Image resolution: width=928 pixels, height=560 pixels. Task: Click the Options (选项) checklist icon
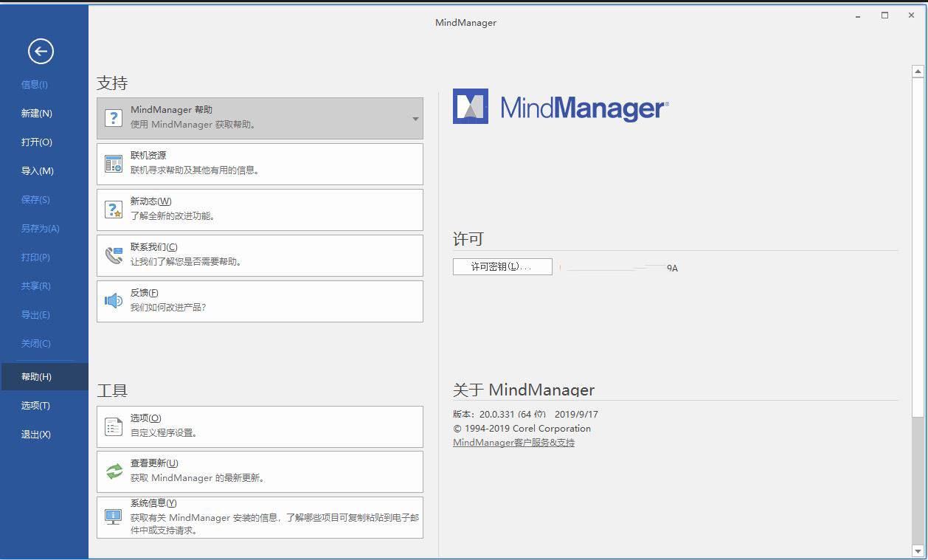[x=113, y=426]
